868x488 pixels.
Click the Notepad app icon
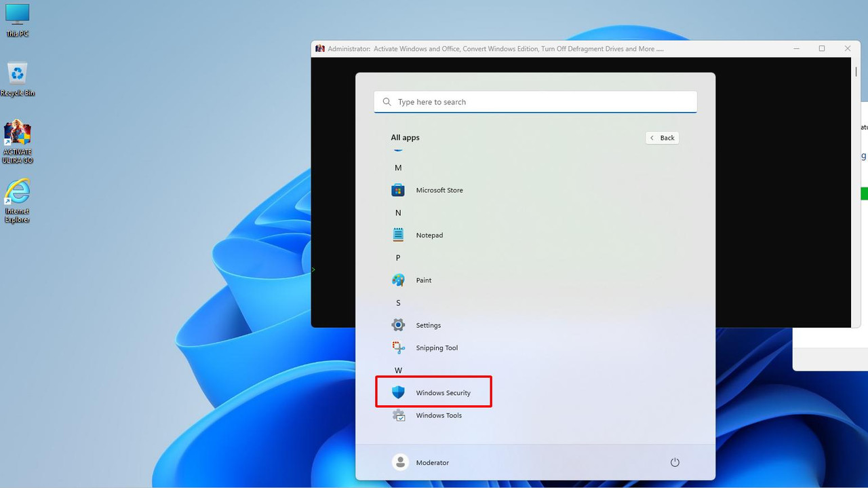pyautogui.click(x=398, y=235)
